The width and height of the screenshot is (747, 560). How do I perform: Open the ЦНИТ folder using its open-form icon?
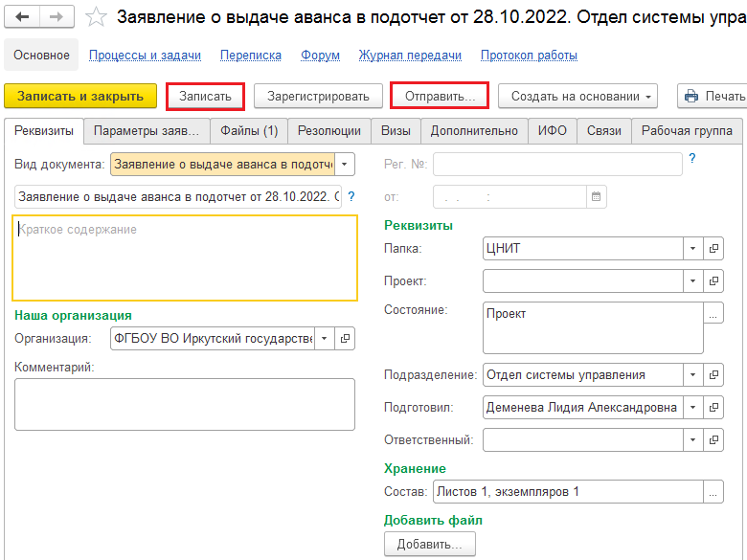tap(713, 249)
